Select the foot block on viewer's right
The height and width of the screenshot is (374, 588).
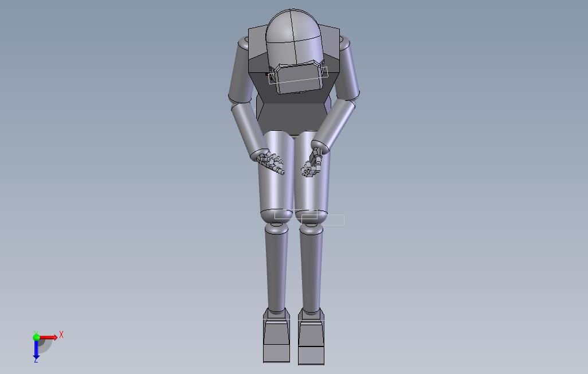(x=311, y=337)
